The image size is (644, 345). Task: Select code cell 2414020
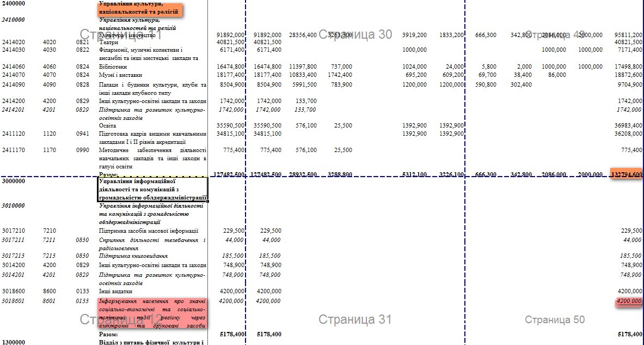(13, 42)
